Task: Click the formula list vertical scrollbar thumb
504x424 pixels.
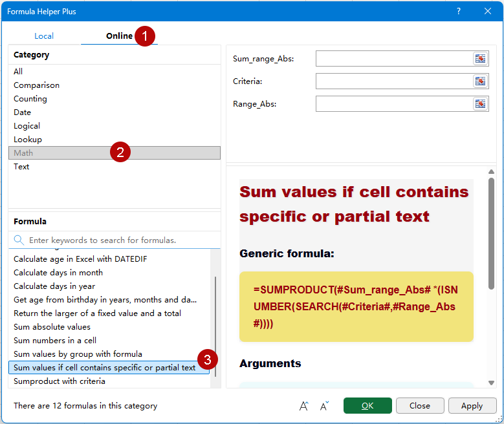Action: pyautogui.click(x=215, y=326)
